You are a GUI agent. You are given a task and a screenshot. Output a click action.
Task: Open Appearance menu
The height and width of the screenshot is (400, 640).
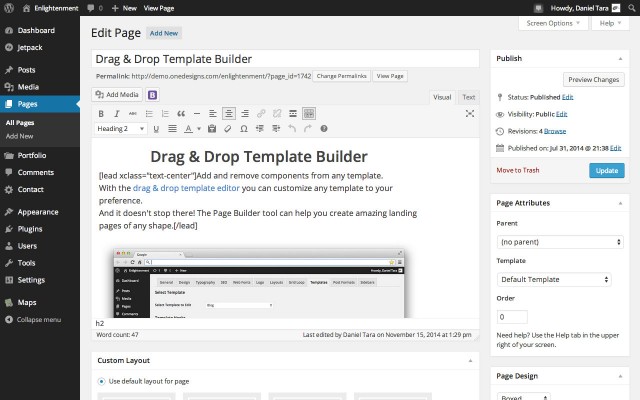pyautogui.click(x=40, y=212)
